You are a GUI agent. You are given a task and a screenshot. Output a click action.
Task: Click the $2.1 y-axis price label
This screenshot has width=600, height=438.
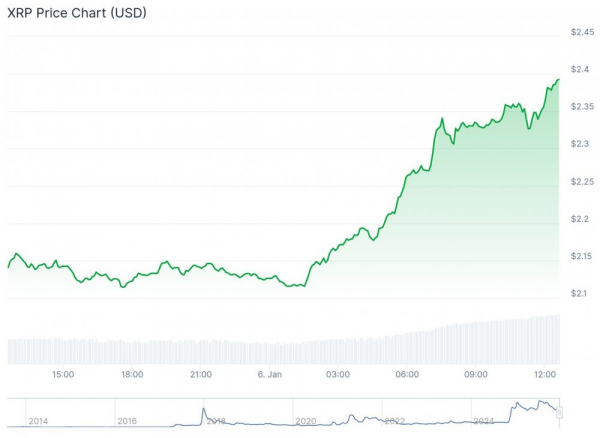(x=579, y=293)
